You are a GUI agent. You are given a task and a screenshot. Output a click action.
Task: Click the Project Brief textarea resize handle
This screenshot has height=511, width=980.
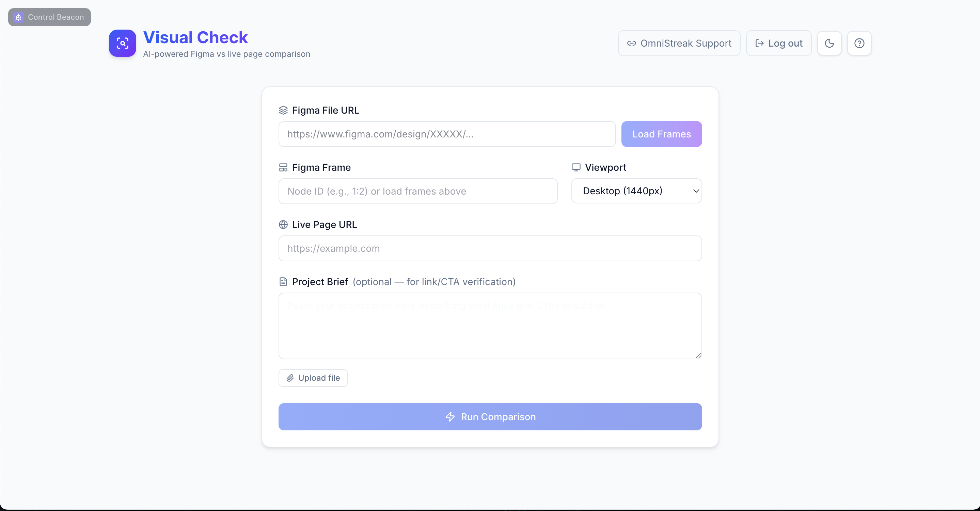coord(698,356)
